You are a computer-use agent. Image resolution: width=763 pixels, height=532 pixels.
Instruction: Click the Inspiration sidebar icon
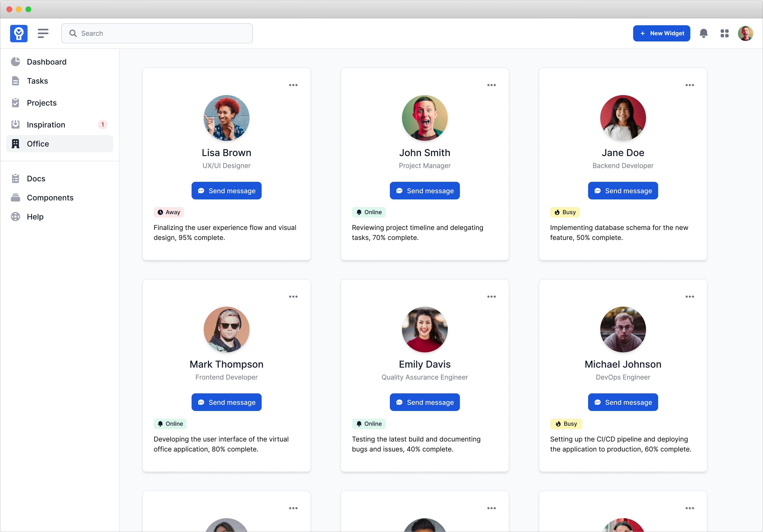[15, 125]
